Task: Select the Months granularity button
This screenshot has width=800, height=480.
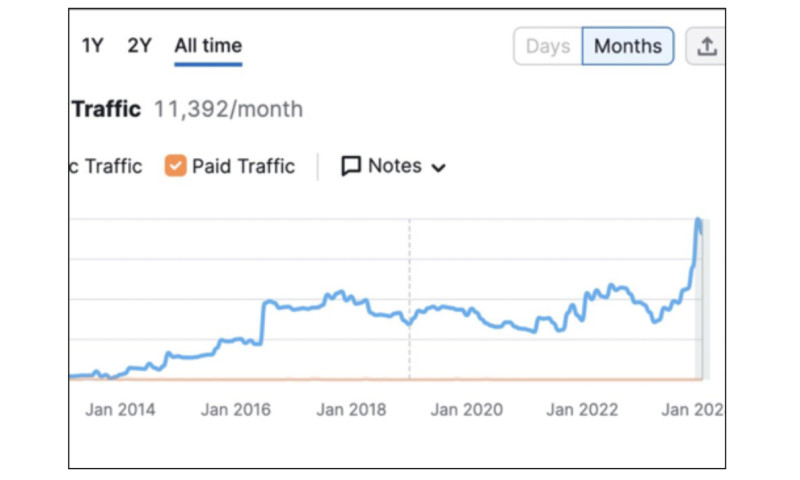Action: coord(628,46)
